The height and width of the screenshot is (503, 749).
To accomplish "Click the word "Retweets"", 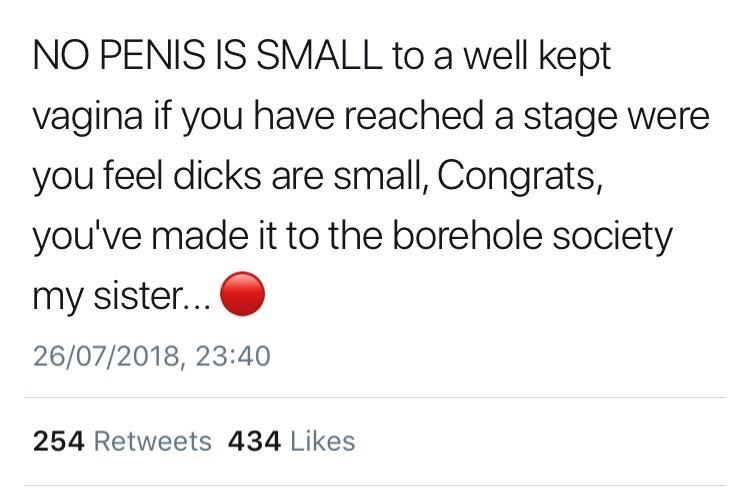I will 151,440.
